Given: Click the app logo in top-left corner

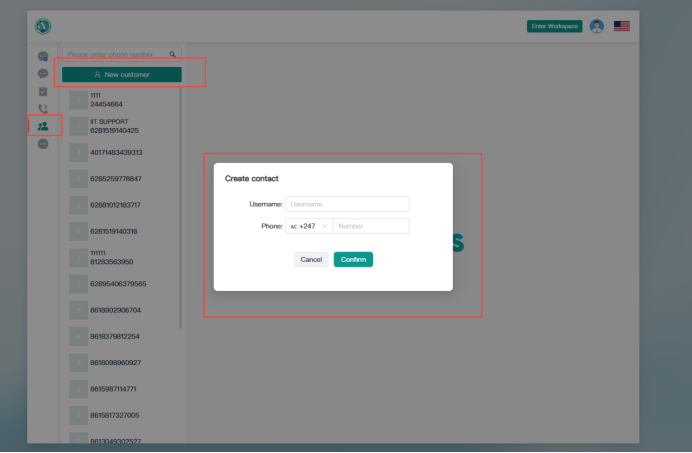Looking at the screenshot, I should point(43,26).
